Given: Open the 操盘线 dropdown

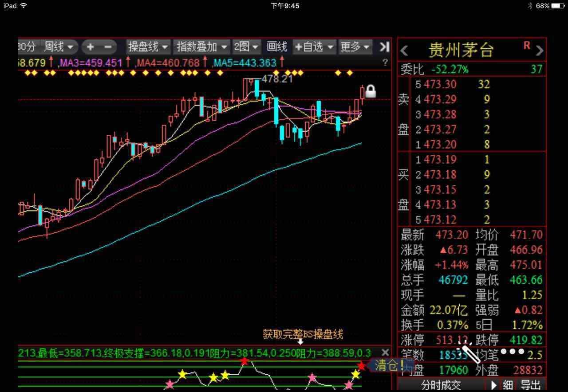Looking at the screenshot, I should pyautogui.click(x=148, y=47).
